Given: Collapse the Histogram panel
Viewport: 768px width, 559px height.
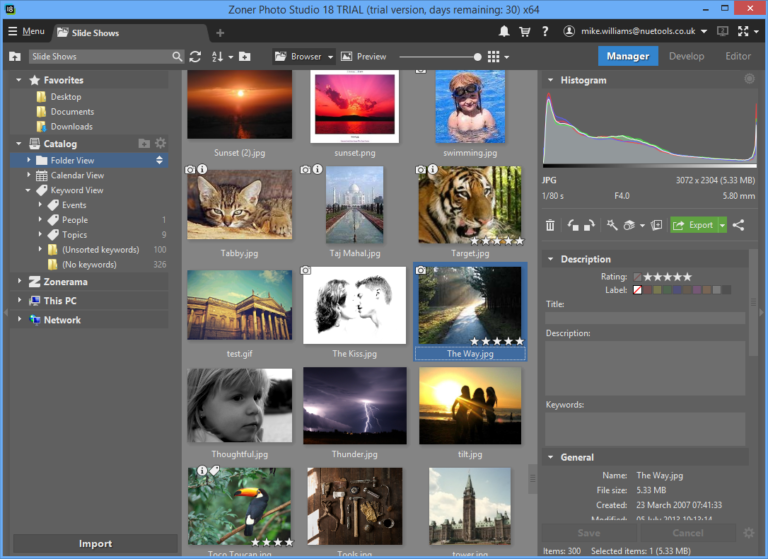Looking at the screenshot, I should coord(550,80).
